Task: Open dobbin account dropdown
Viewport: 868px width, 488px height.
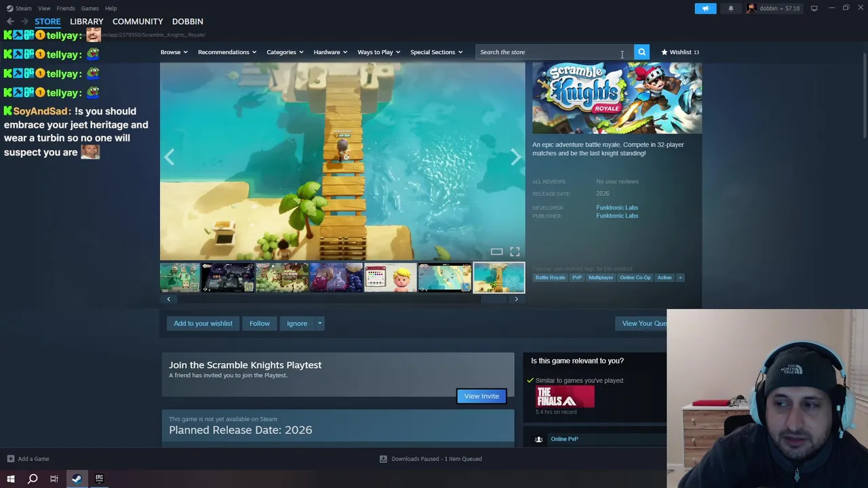Action: click(x=773, y=8)
